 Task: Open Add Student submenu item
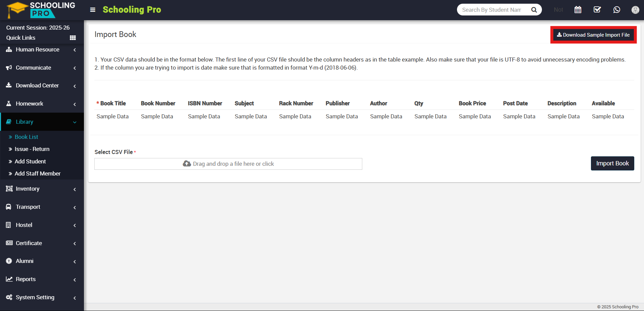pos(30,161)
